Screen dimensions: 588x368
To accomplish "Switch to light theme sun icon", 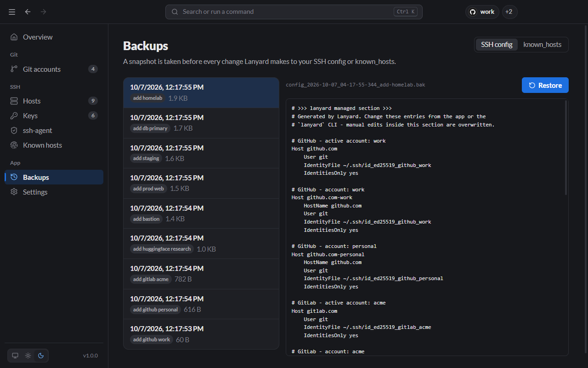I will (x=28, y=356).
